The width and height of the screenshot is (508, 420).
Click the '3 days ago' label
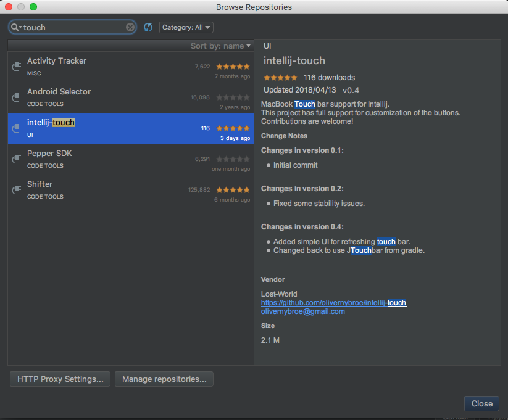(x=235, y=138)
